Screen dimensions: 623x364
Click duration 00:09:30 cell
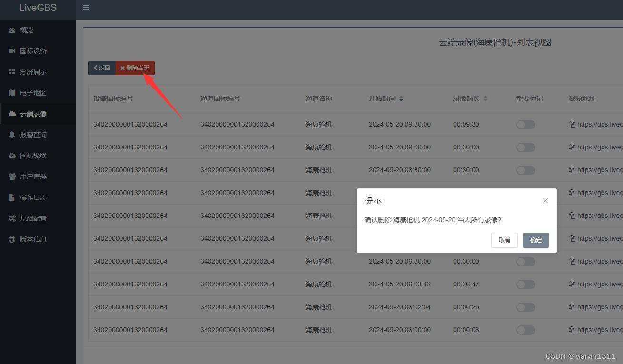click(466, 124)
